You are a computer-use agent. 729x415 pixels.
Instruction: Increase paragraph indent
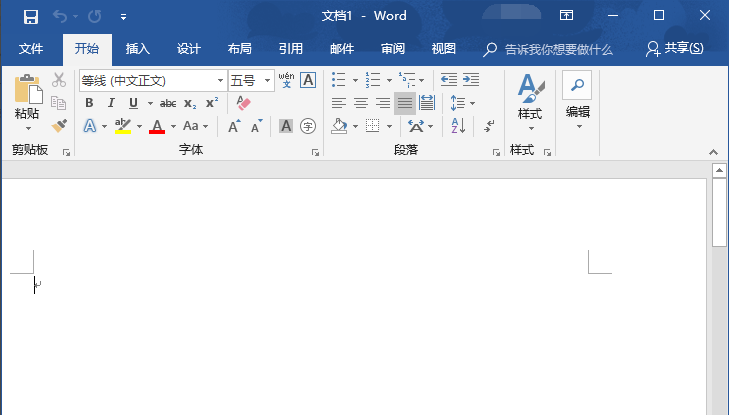click(x=471, y=80)
